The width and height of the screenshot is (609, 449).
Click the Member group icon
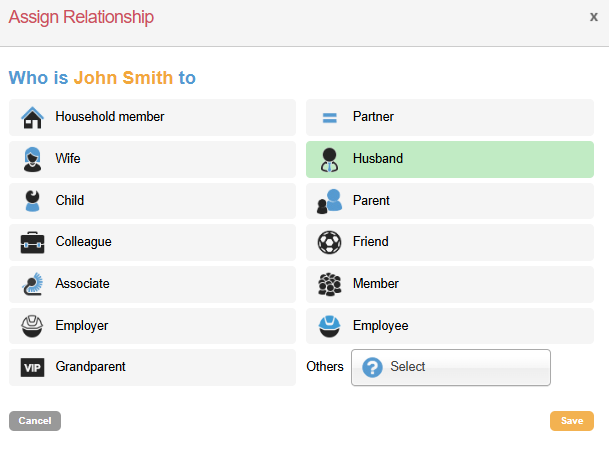pos(329,284)
